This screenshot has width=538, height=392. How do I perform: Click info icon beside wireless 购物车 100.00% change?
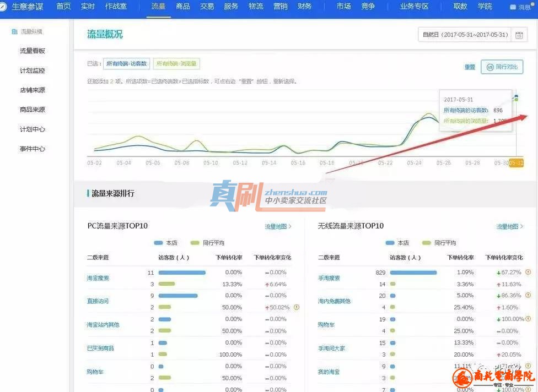[528, 319]
